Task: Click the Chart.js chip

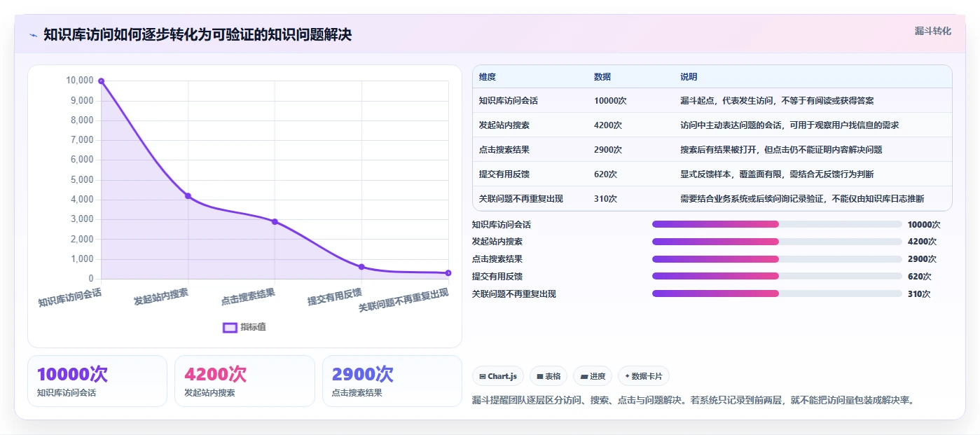Action: (x=498, y=376)
